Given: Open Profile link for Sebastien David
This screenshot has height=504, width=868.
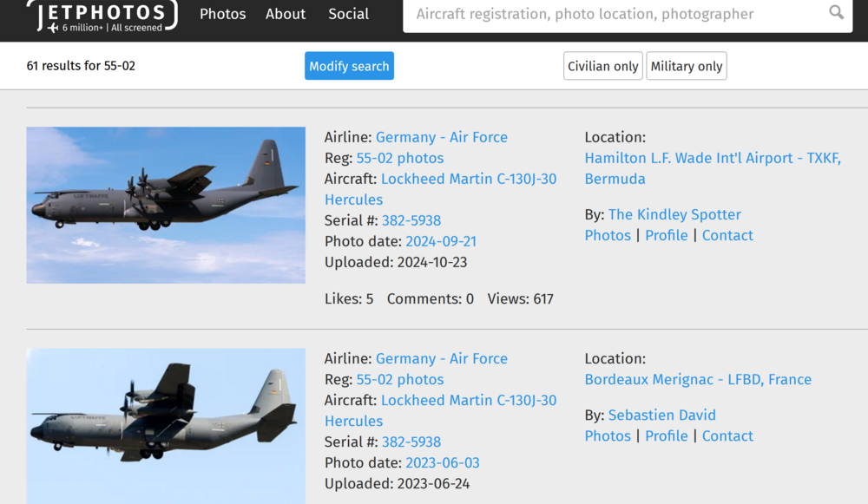Looking at the screenshot, I should point(667,435).
